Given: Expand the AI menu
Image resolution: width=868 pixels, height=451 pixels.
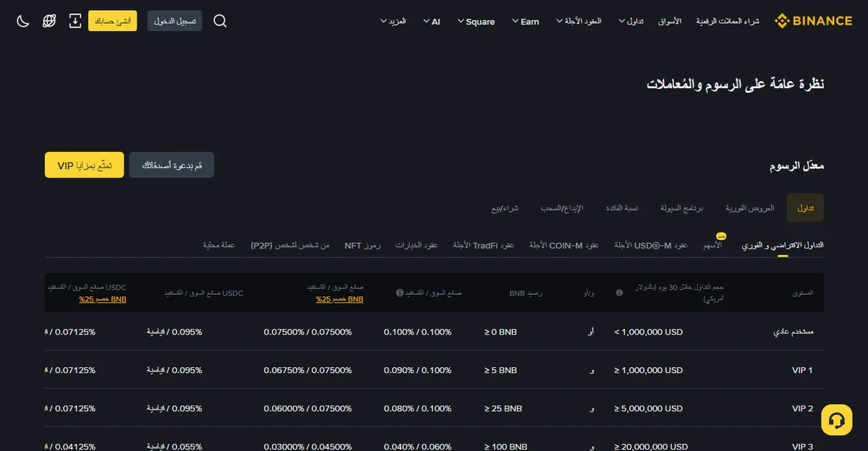Looking at the screenshot, I should pos(431,22).
